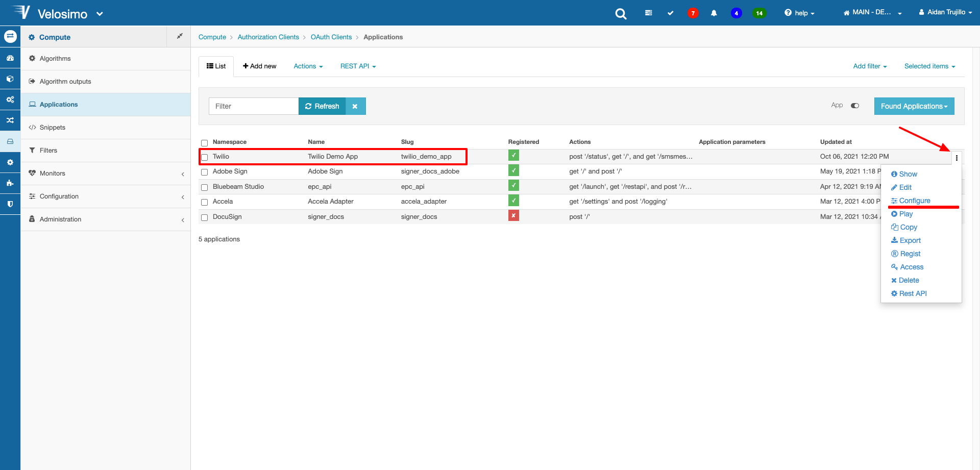The height and width of the screenshot is (470, 980).
Task: Choose Configure from the row menu
Action: point(911,201)
